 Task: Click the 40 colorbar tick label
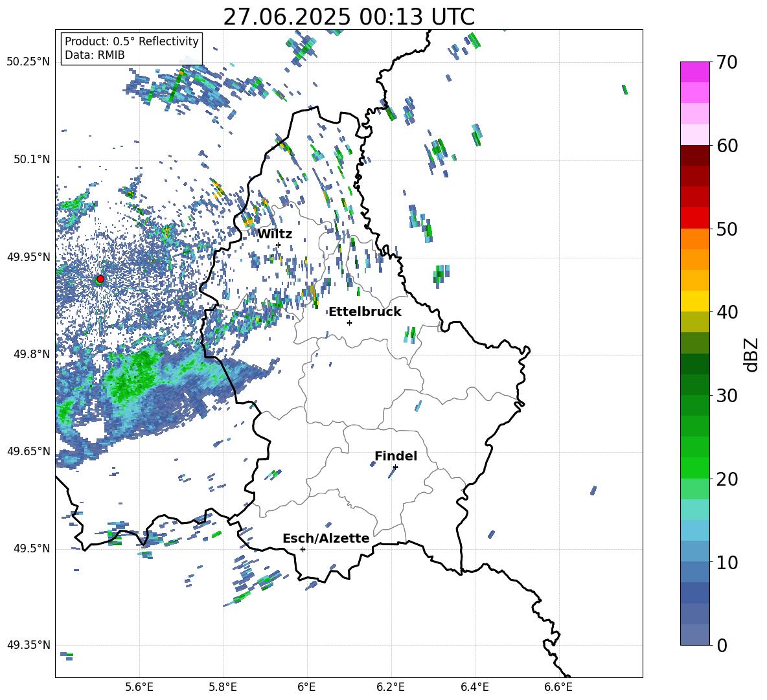point(726,312)
